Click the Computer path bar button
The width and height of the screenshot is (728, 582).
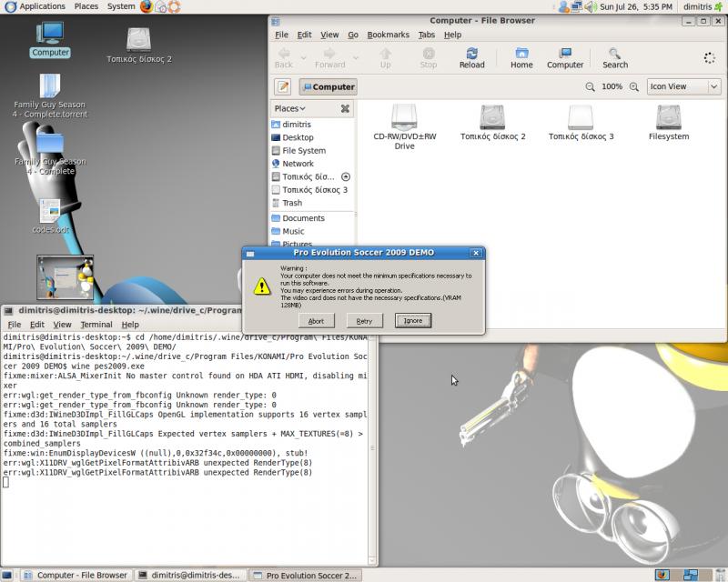click(329, 86)
